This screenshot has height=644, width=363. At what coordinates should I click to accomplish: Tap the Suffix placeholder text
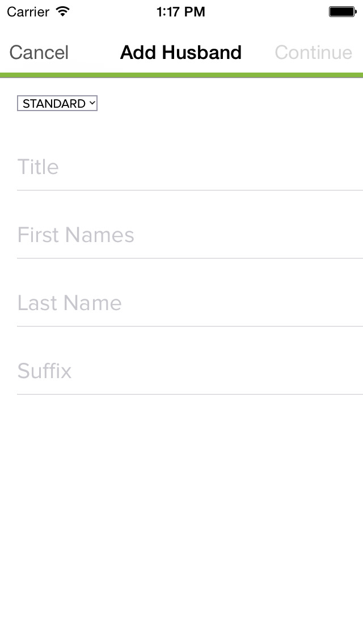[44, 371]
